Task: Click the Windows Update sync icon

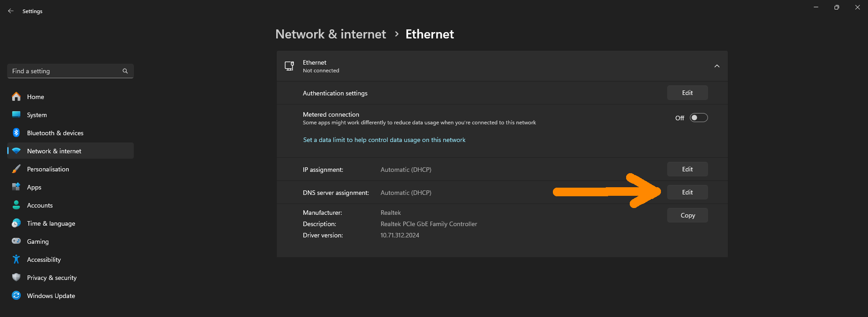Action: tap(16, 296)
